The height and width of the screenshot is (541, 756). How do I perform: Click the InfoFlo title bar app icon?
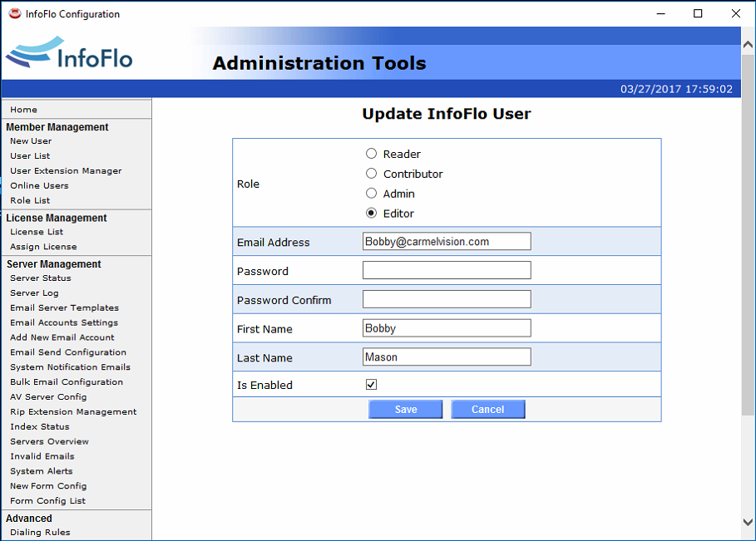point(14,13)
